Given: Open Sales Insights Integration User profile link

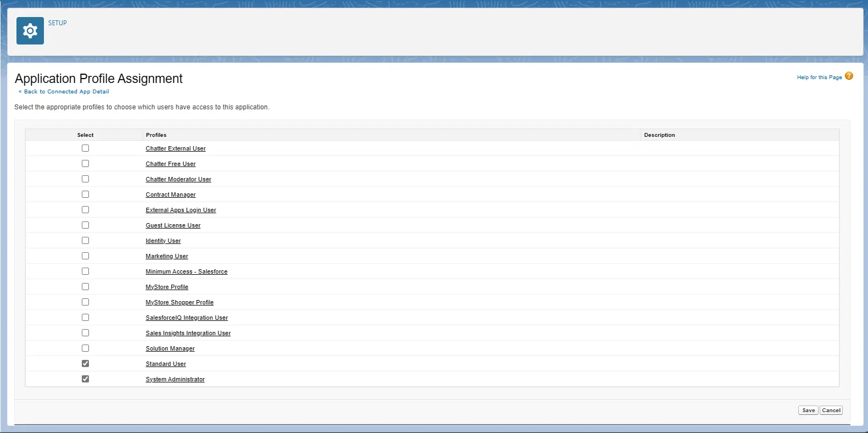Looking at the screenshot, I should [188, 333].
